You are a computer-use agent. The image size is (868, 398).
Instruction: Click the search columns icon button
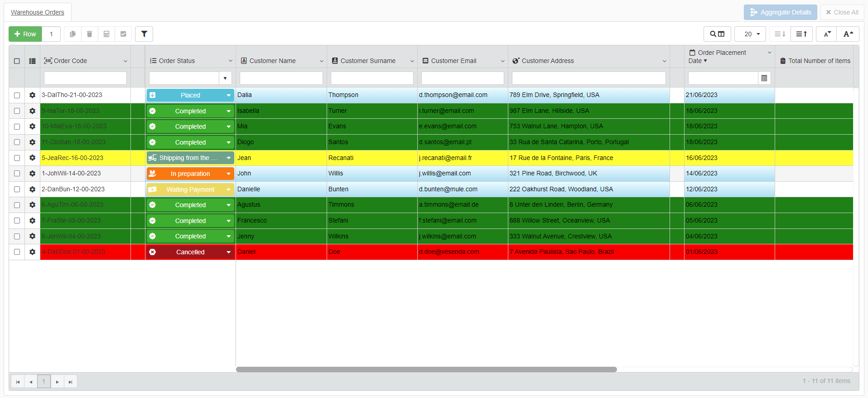[717, 34]
